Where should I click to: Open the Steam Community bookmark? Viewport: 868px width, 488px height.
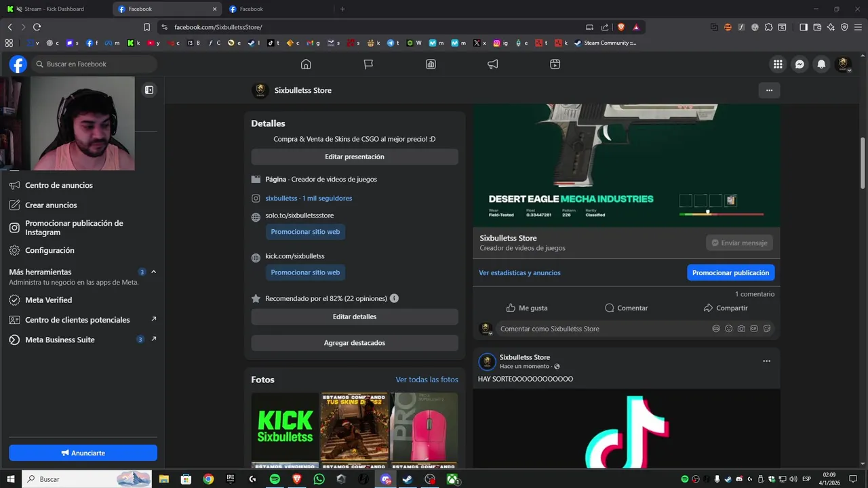click(x=605, y=43)
